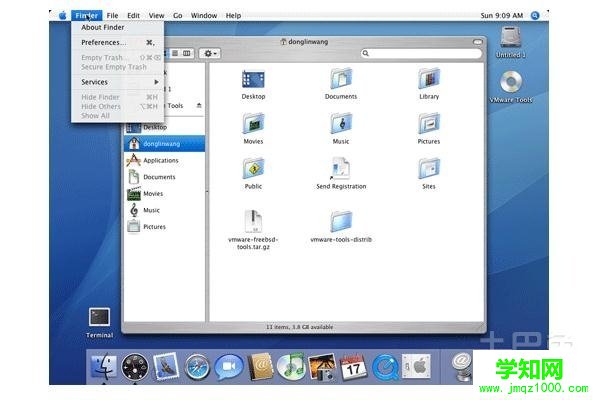This screenshot has height=400, width=600.
Task: Choose Hide Finder menu entry
Action: coord(117,97)
